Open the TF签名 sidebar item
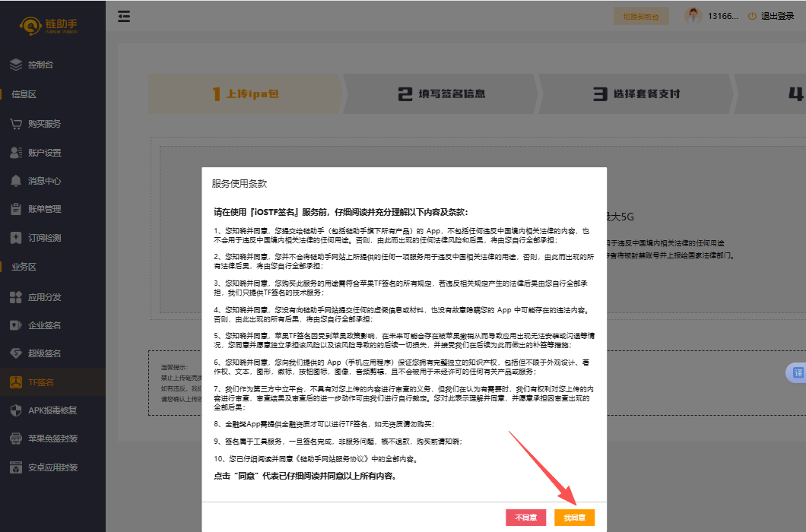 [x=41, y=382]
